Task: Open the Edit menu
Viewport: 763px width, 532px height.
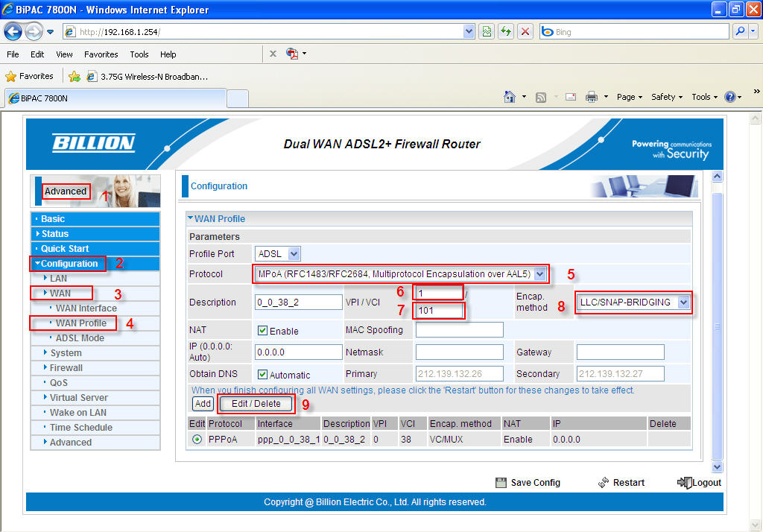Action: point(37,54)
